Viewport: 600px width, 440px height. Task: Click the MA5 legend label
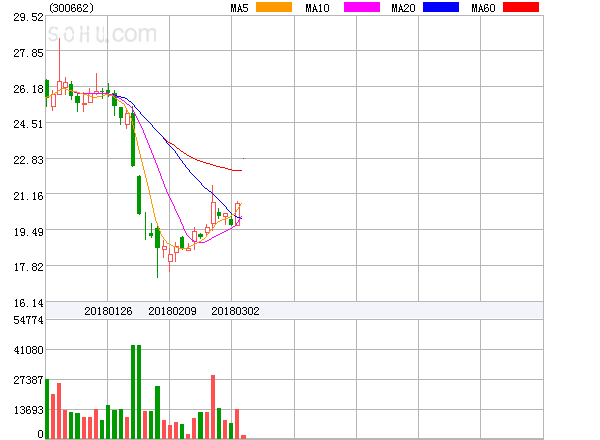point(239,8)
